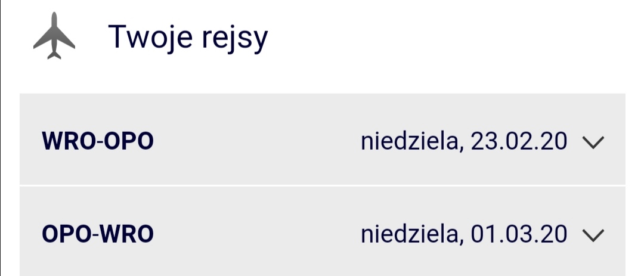This screenshot has width=644, height=276.
Task: Click the date niedziela, 23.02.20
Action: click(x=464, y=142)
